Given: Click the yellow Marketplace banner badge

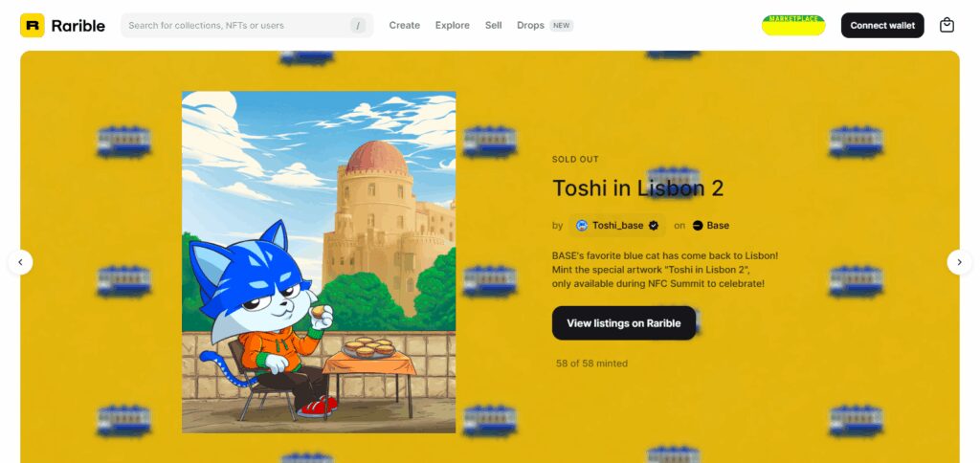Looking at the screenshot, I should [x=793, y=25].
